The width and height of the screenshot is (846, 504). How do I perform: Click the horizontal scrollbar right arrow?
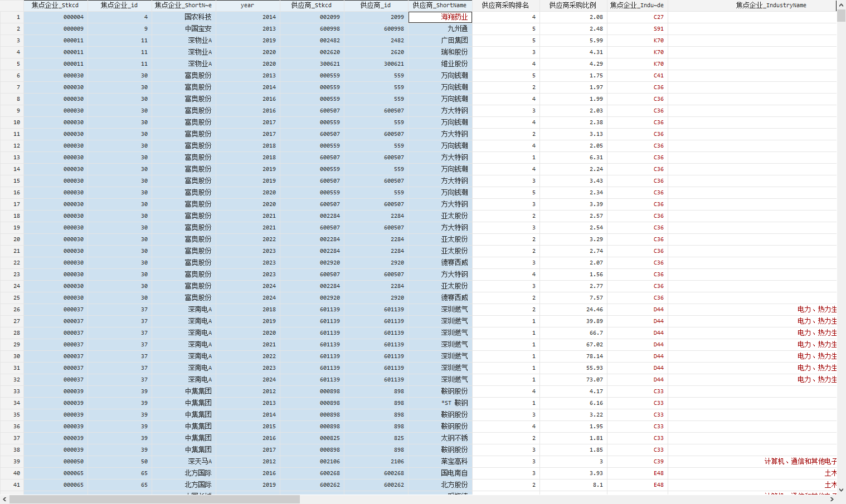pos(832,500)
